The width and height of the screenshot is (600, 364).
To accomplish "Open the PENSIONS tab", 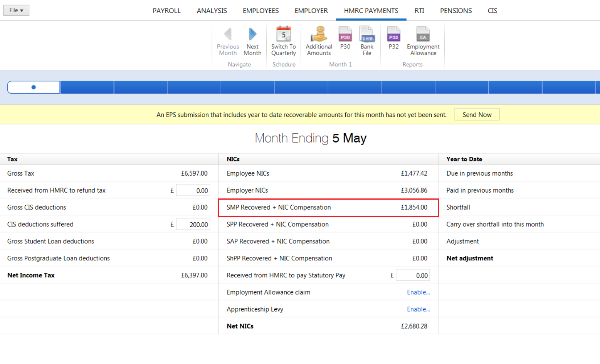I will pos(456,11).
